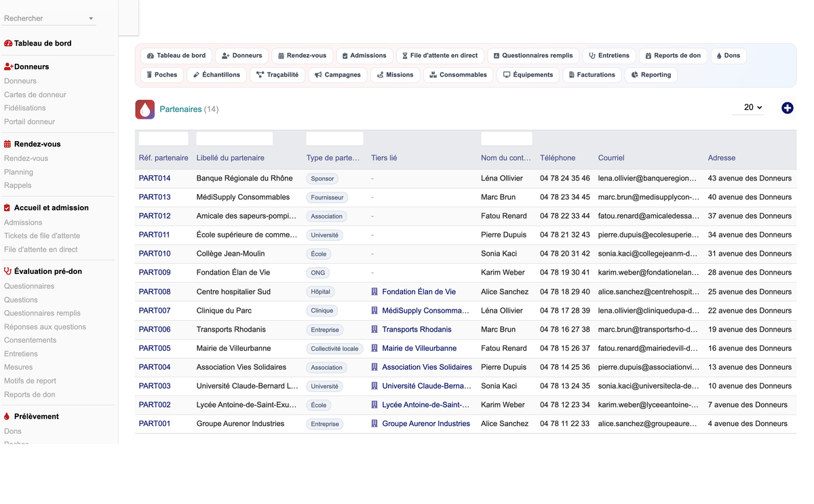
Task: Click building icon beside MédiSupply Consomma… link
Action: click(374, 311)
